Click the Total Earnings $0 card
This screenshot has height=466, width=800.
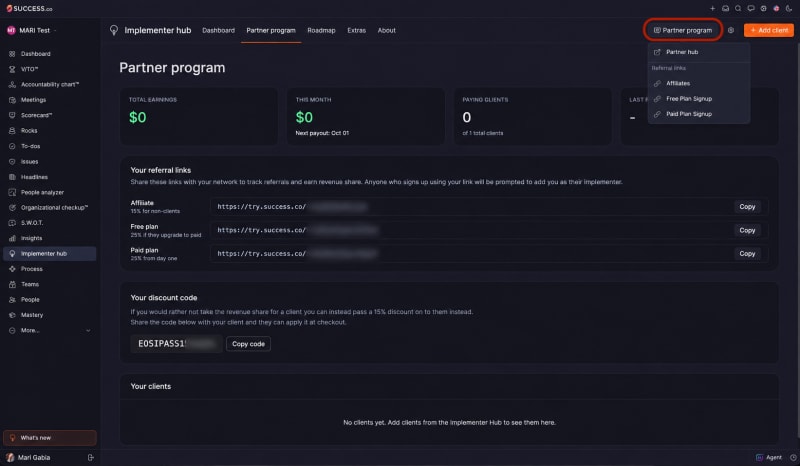[x=198, y=116]
